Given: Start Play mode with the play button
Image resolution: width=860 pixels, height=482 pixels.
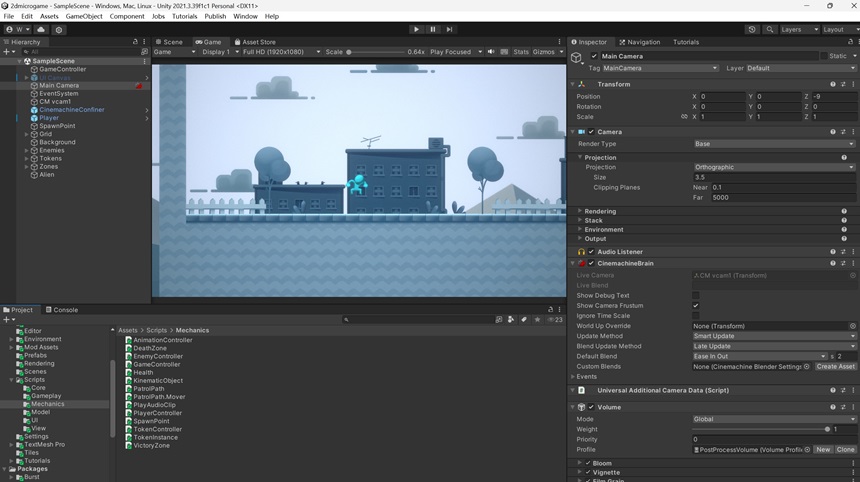Looking at the screenshot, I should click(416, 30).
